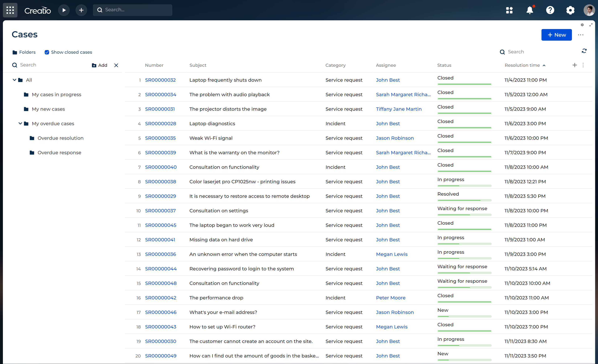Toggle sort order via the Resolution time chevron

coord(544,65)
